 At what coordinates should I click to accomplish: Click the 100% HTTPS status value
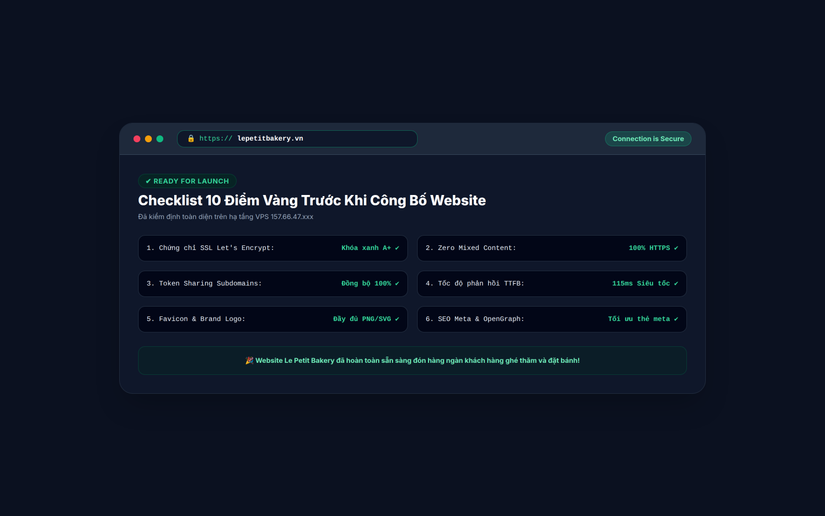pyautogui.click(x=653, y=248)
